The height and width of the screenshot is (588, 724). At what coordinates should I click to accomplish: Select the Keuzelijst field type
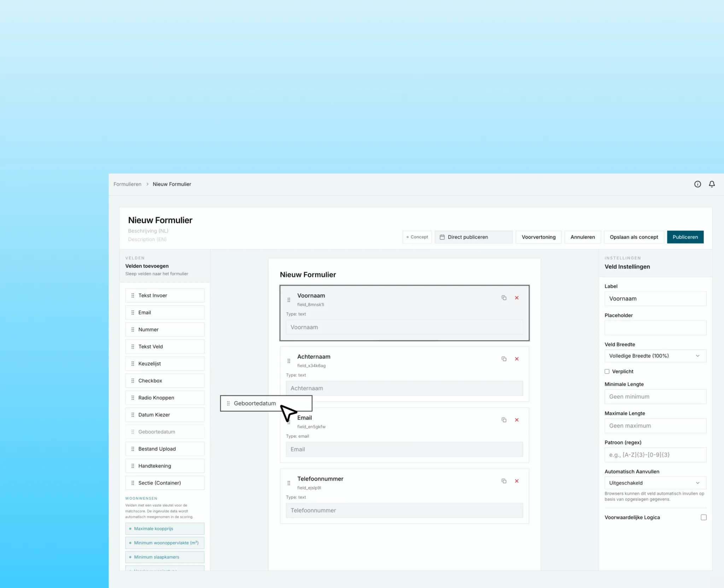coord(165,364)
